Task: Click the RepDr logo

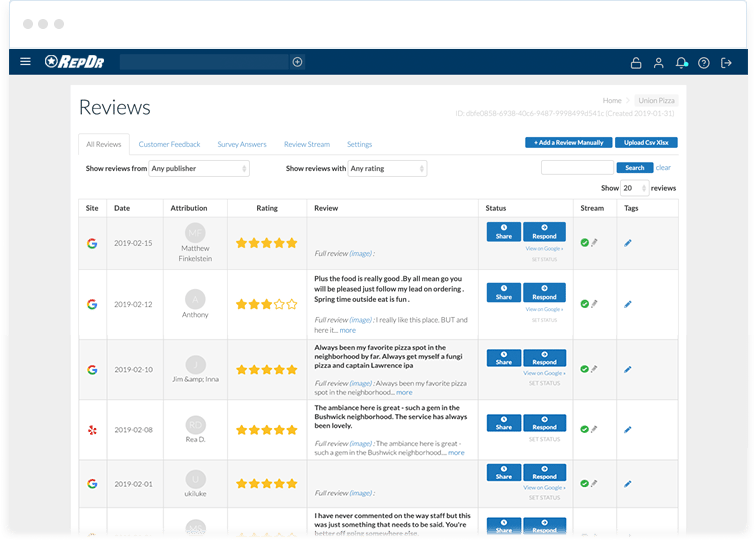Action: tap(74, 62)
